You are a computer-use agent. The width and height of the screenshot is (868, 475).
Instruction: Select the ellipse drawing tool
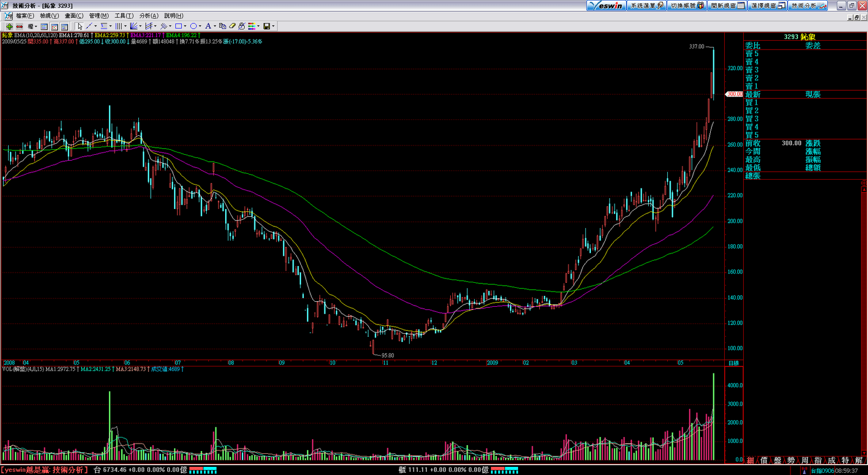[x=193, y=26]
